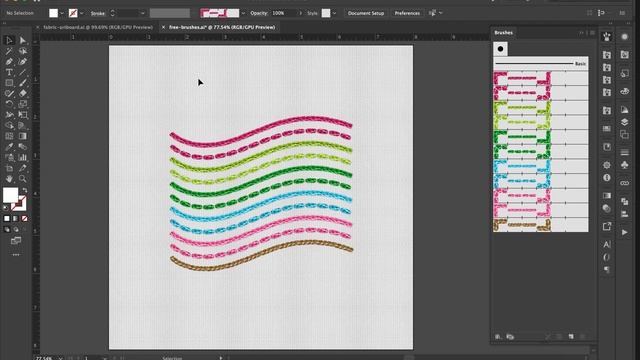Select the Zoom magnifier tool
The height and width of the screenshot is (360, 640).
[x=22, y=179]
